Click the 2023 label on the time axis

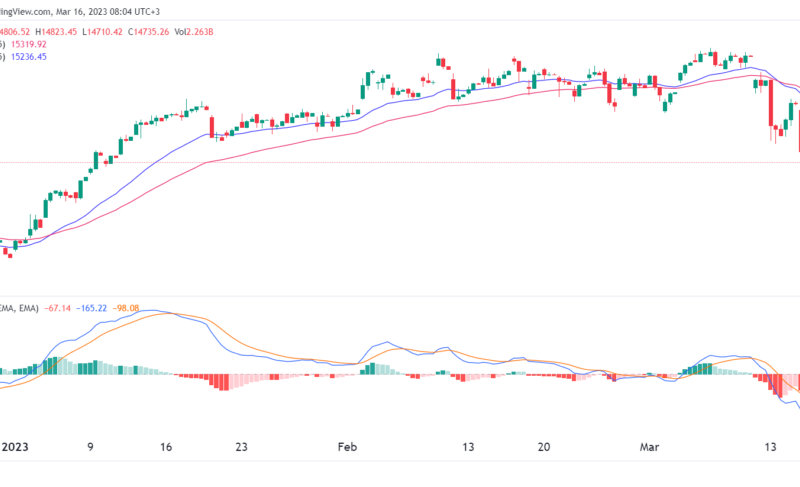pos(15,447)
